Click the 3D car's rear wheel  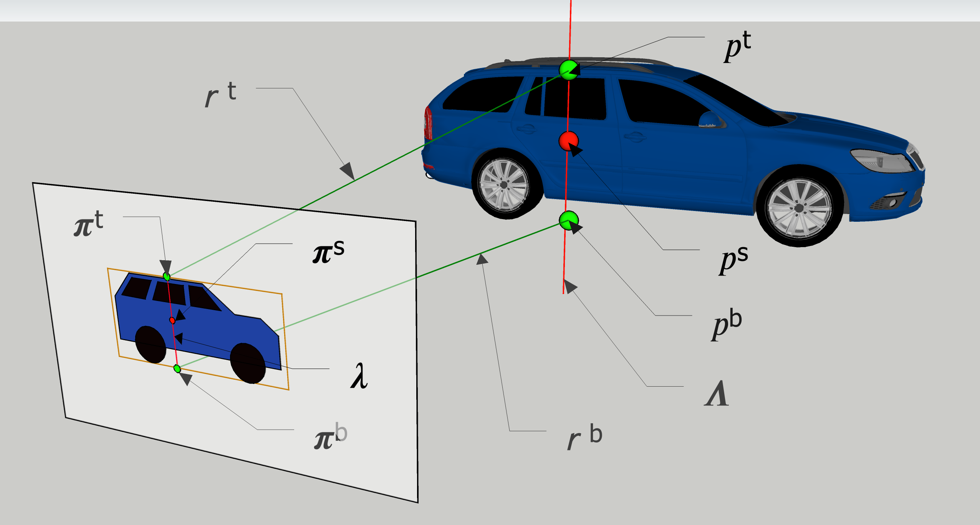click(504, 185)
